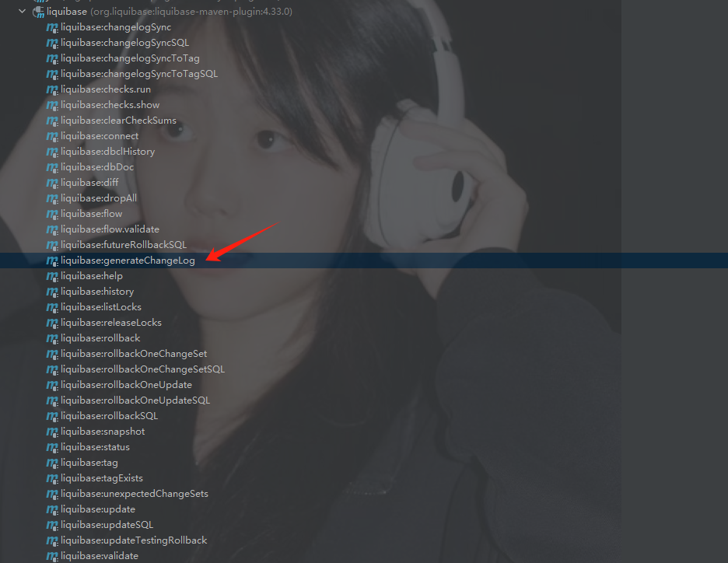Image resolution: width=728 pixels, height=563 pixels.
Task: Select liquibase:dbclHistory goal
Action: tap(107, 152)
